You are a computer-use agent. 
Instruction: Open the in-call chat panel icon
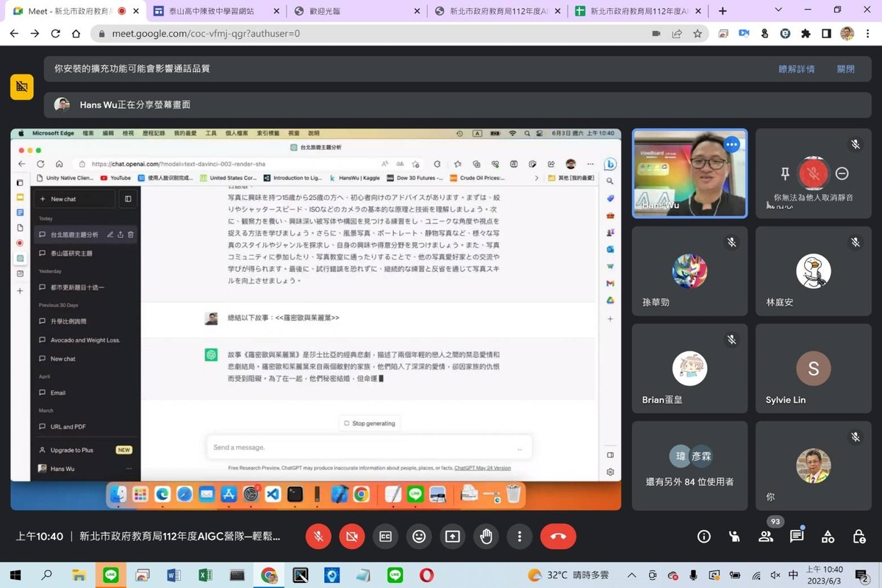coord(797,537)
